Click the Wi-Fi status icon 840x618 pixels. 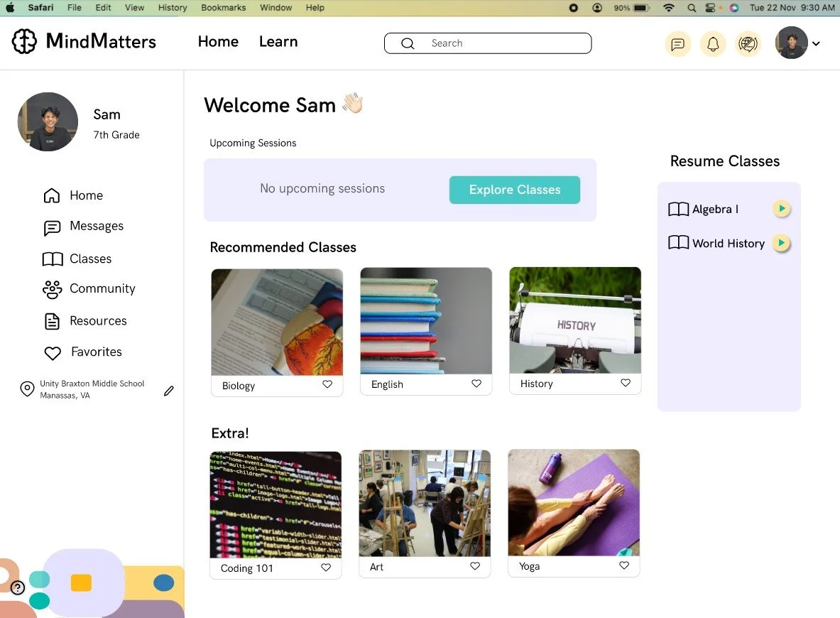pyautogui.click(x=669, y=8)
